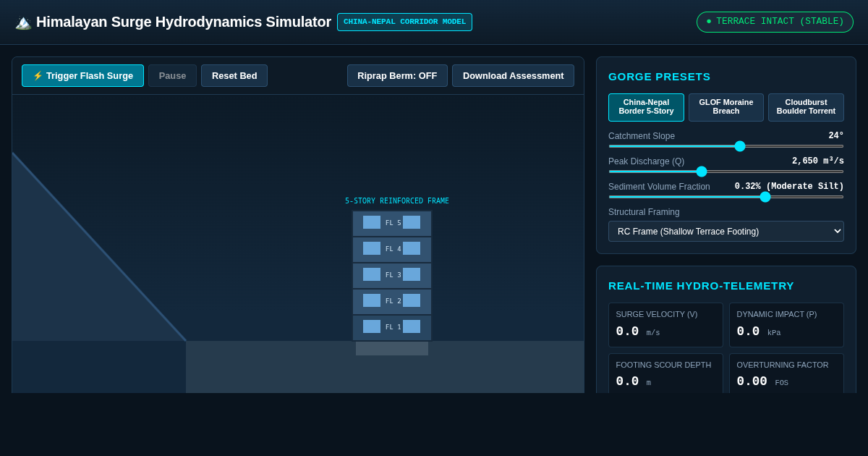The height and width of the screenshot is (456, 868).
Task: Click the Trigger Flash Surge button
Action: (82, 75)
